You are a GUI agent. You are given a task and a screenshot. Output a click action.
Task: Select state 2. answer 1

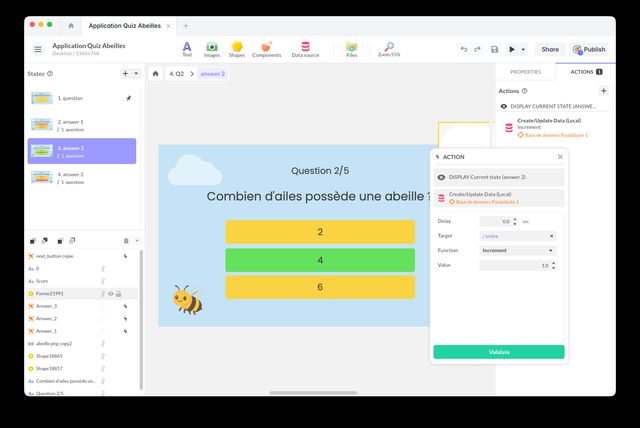tap(82, 125)
